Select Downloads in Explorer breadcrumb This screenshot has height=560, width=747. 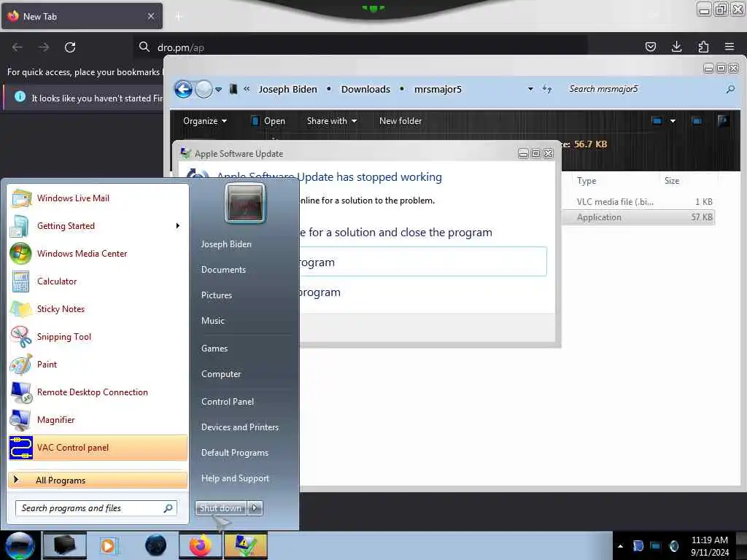click(365, 89)
